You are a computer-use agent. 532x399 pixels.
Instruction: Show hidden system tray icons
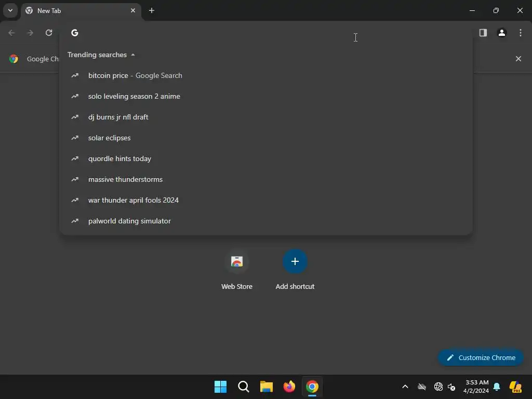[x=405, y=387]
